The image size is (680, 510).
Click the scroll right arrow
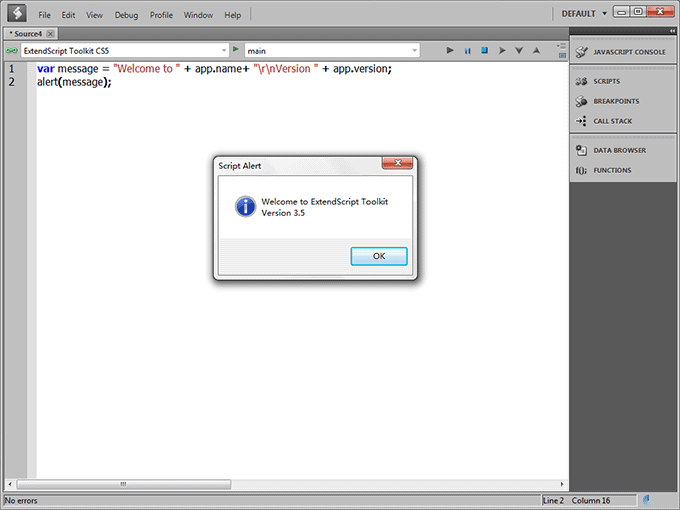pyautogui.click(x=562, y=484)
